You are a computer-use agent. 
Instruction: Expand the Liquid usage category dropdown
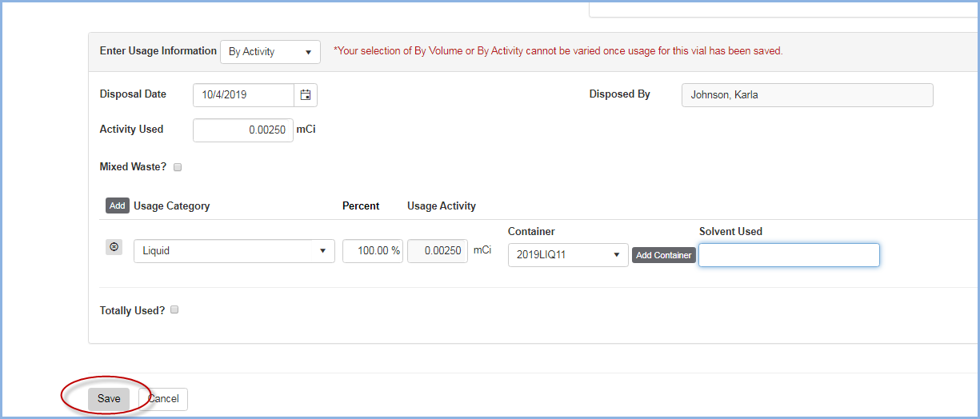pos(234,251)
